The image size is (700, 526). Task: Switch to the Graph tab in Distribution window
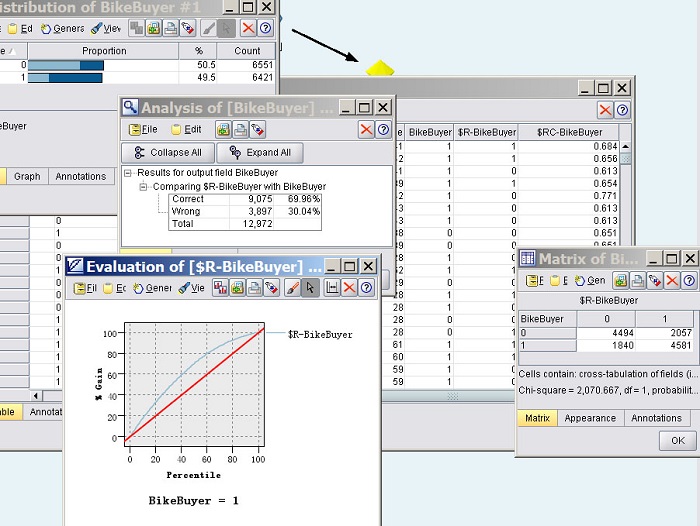point(27,176)
